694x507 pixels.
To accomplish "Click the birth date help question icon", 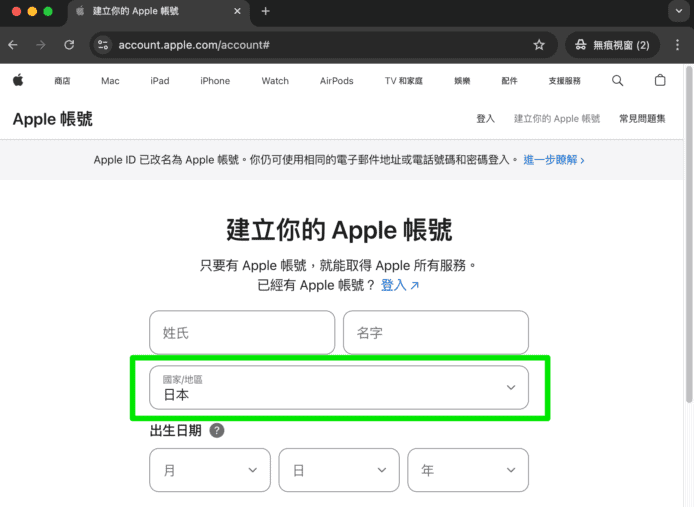I will pyautogui.click(x=216, y=430).
